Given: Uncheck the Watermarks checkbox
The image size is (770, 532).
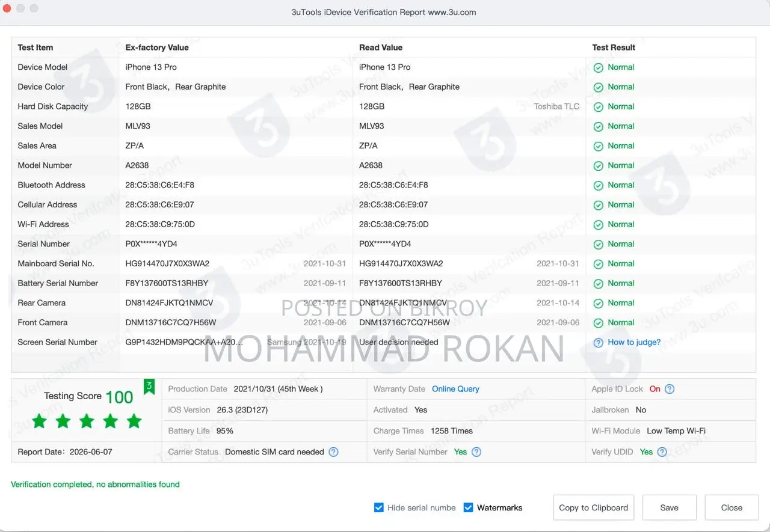Looking at the screenshot, I should click(x=468, y=507).
